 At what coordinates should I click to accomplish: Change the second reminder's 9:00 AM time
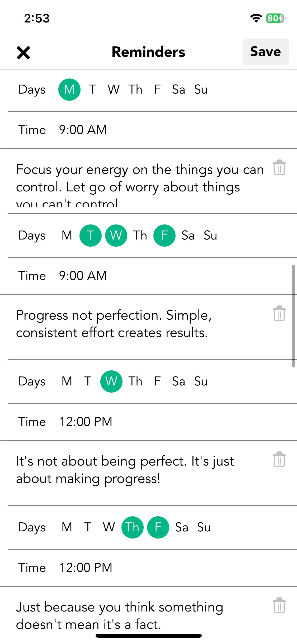pos(83,276)
